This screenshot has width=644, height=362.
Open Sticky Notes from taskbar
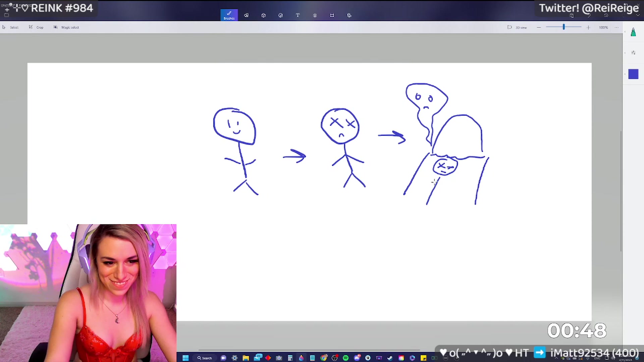(x=423, y=358)
